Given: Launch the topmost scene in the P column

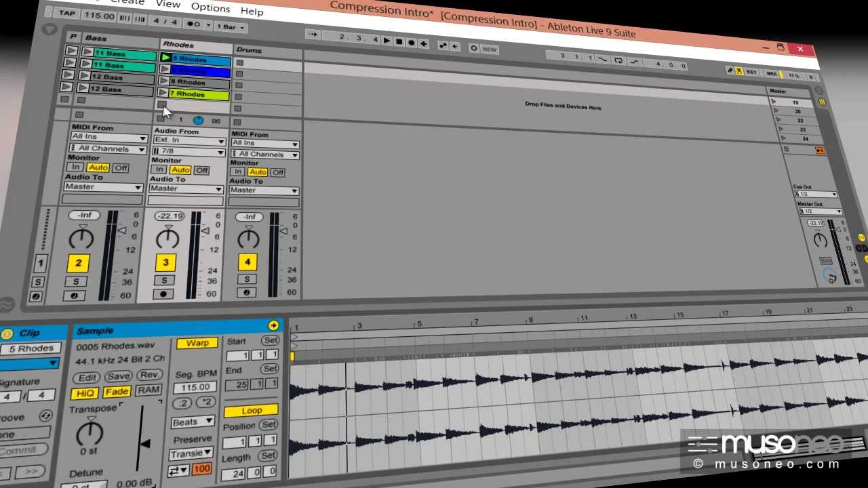Looking at the screenshot, I should (70, 50).
